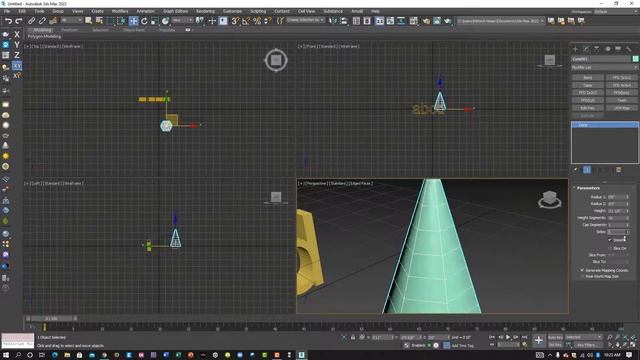Switch to the Object Paint ribbon tab

pos(134,30)
